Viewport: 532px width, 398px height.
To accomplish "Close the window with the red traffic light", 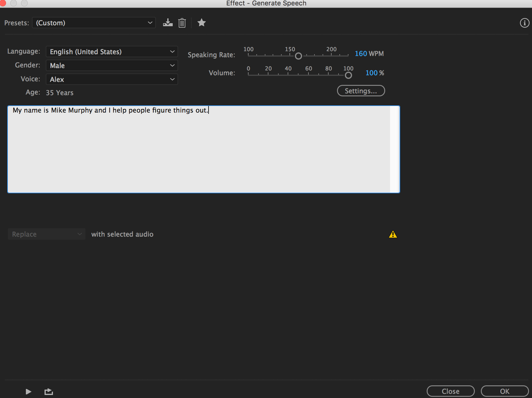I will point(3,3).
